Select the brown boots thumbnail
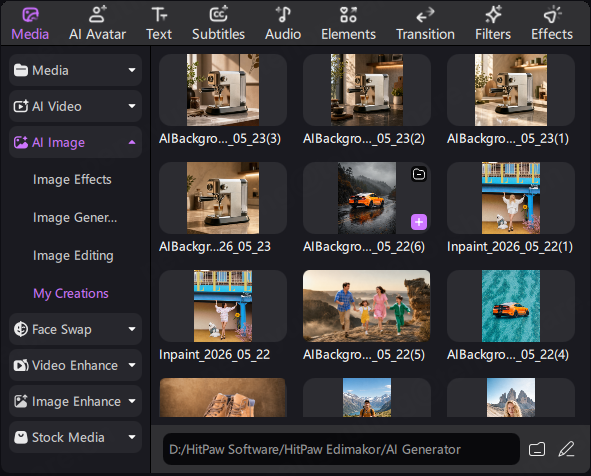Viewport: 591px width, 476px height. pyautogui.click(x=223, y=397)
